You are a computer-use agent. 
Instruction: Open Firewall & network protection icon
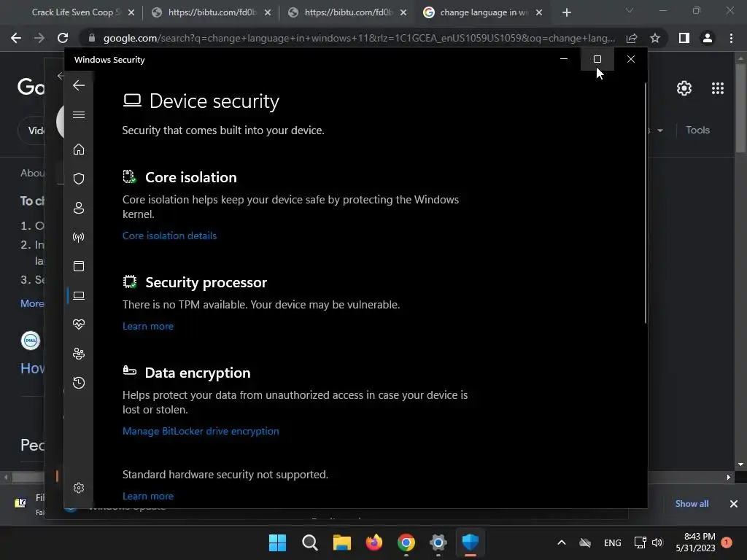coord(79,237)
